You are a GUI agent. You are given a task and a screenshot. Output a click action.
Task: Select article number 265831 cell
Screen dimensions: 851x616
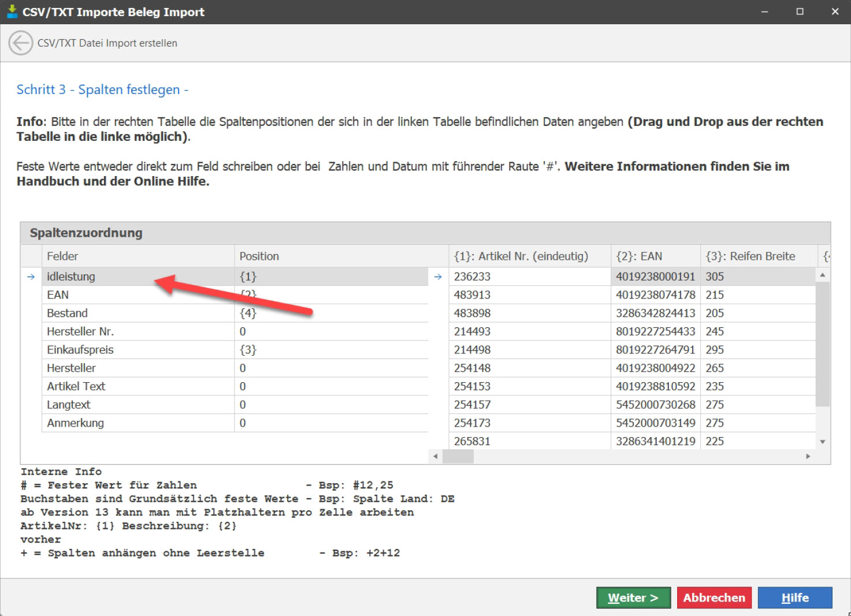click(530, 441)
